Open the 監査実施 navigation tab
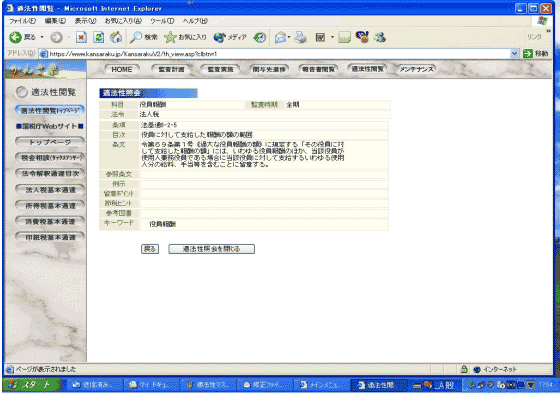The width and height of the screenshot is (560, 396). point(220,69)
